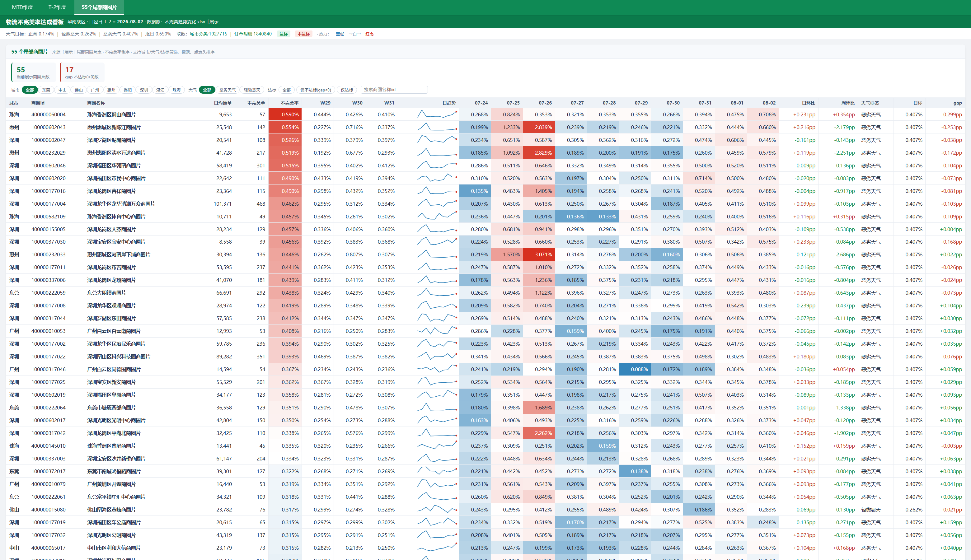Viewport: 971px width, 560px height.
Task: Click the 17 gap 不达标 summary card
Action: pyautogui.click(x=82, y=72)
